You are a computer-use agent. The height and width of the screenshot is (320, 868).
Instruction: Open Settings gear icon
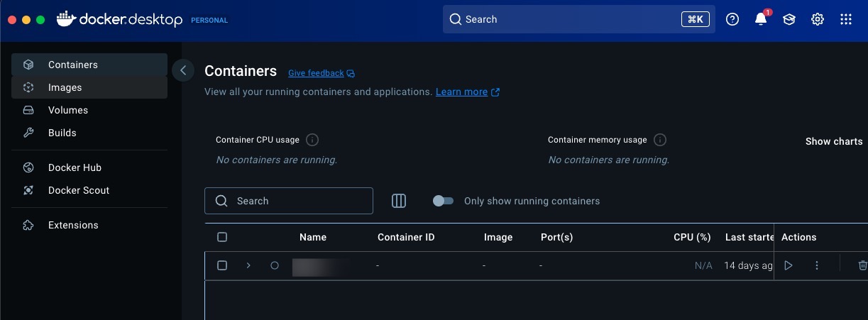pos(818,19)
